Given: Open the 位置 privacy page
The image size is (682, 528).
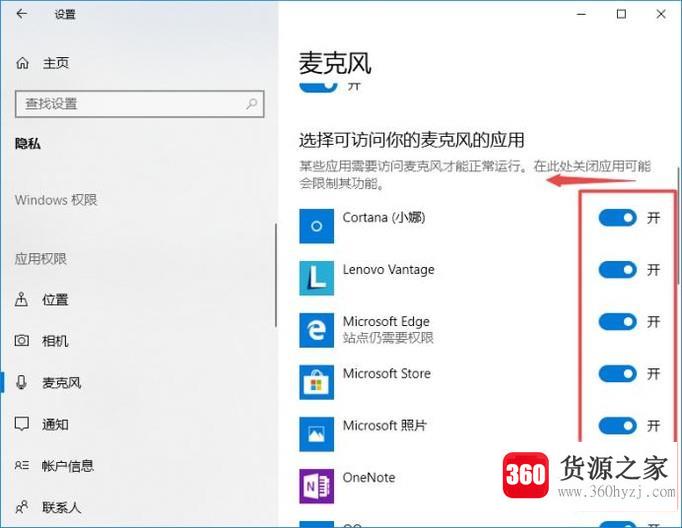Looking at the screenshot, I should (55, 300).
